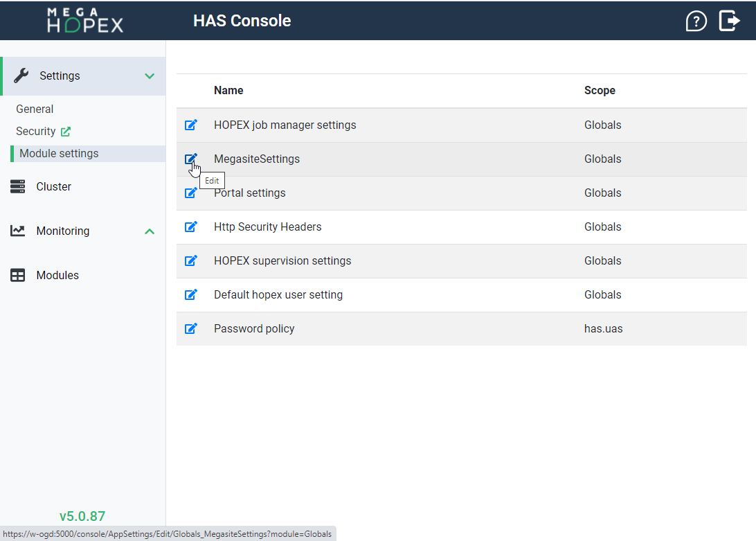Click the Name column header
Image resolution: width=756 pixels, height=541 pixels.
[x=228, y=91]
